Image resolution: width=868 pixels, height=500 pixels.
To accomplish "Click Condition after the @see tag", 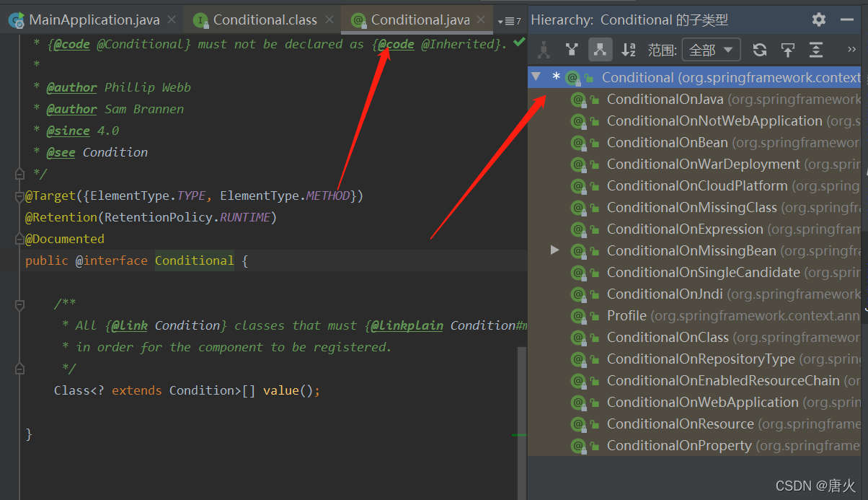I will [x=115, y=152].
